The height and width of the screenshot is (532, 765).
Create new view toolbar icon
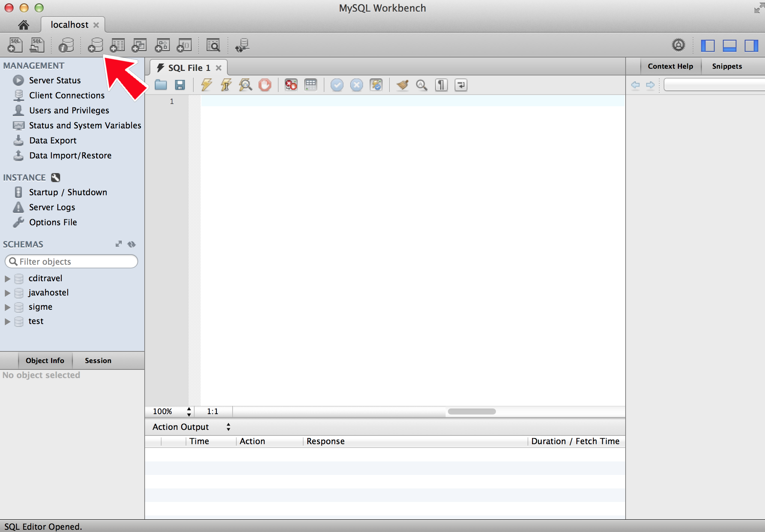[139, 45]
